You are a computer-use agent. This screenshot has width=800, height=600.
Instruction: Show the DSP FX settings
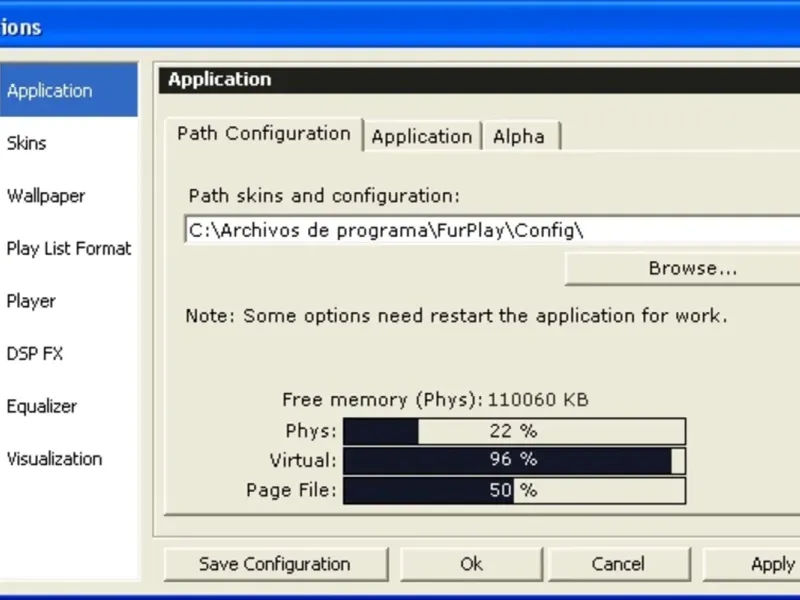click(35, 354)
